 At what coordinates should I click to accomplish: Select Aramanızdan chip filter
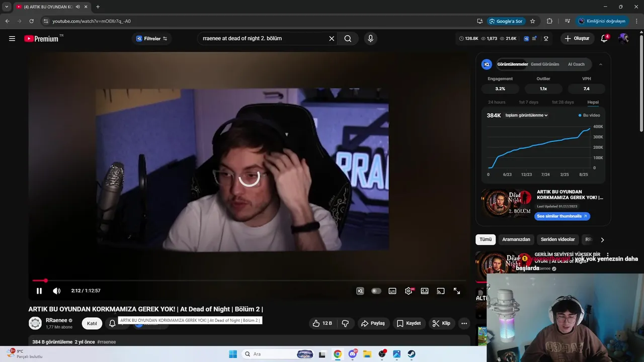[516, 240]
